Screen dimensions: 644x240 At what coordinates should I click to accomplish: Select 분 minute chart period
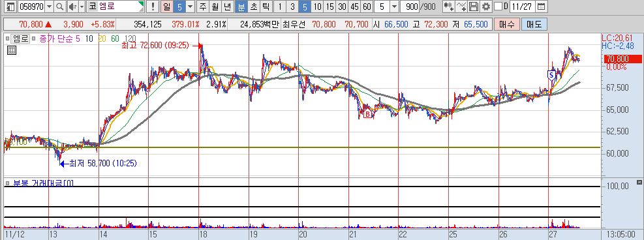(x=241, y=7)
